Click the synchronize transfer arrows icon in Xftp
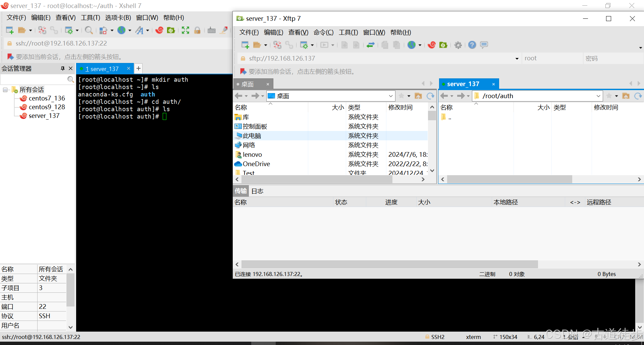 371,45
